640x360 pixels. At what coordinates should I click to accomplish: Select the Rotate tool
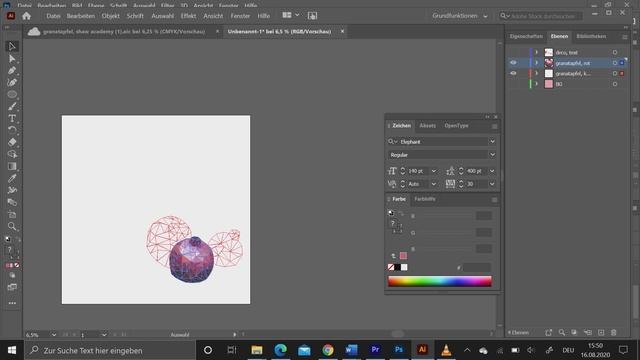pos(12,130)
